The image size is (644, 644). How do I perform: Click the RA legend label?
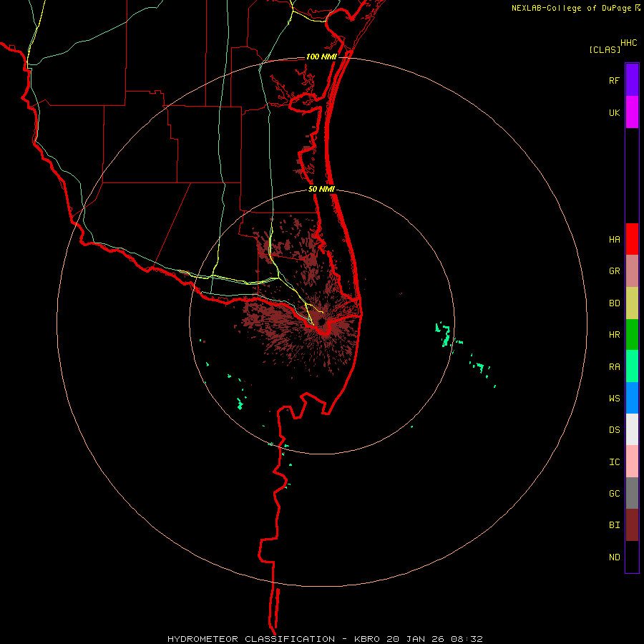point(614,367)
